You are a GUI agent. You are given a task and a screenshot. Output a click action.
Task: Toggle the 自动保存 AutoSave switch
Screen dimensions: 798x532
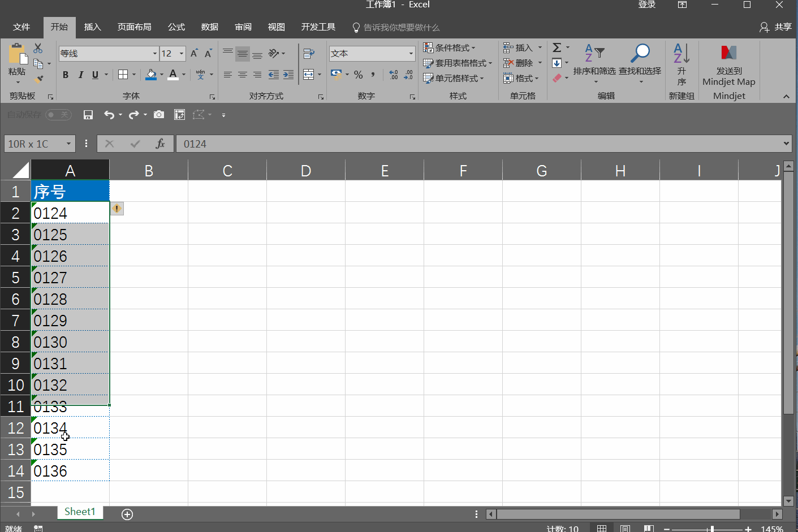click(58, 115)
